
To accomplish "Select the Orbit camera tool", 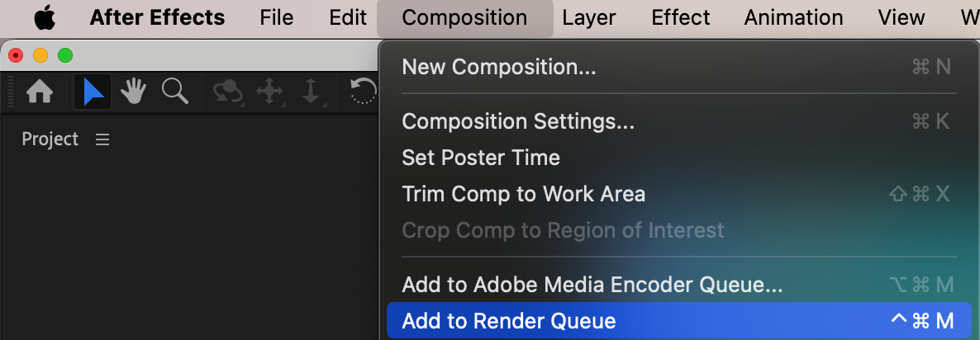I will coord(227,92).
